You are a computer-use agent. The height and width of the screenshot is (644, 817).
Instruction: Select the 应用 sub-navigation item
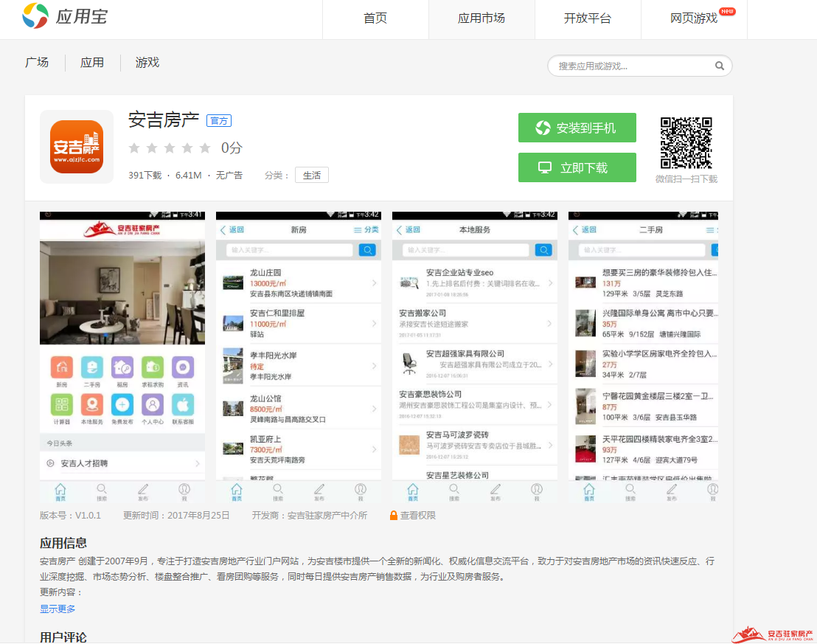click(x=92, y=63)
